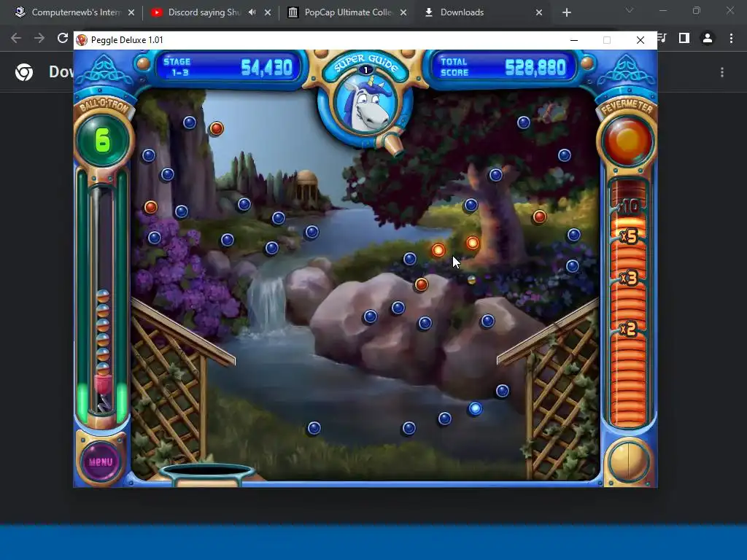747x560 pixels.
Task: Minimize the Peggle Deluxe window
Action: coord(574,41)
